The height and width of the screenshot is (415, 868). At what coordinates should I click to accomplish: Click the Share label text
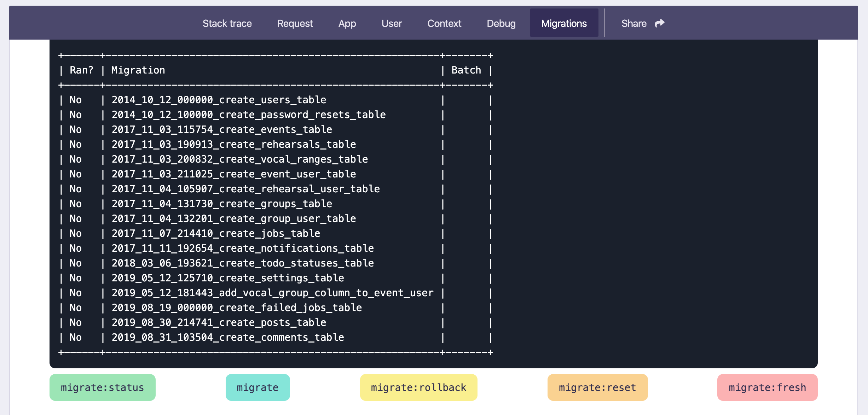coord(634,23)
